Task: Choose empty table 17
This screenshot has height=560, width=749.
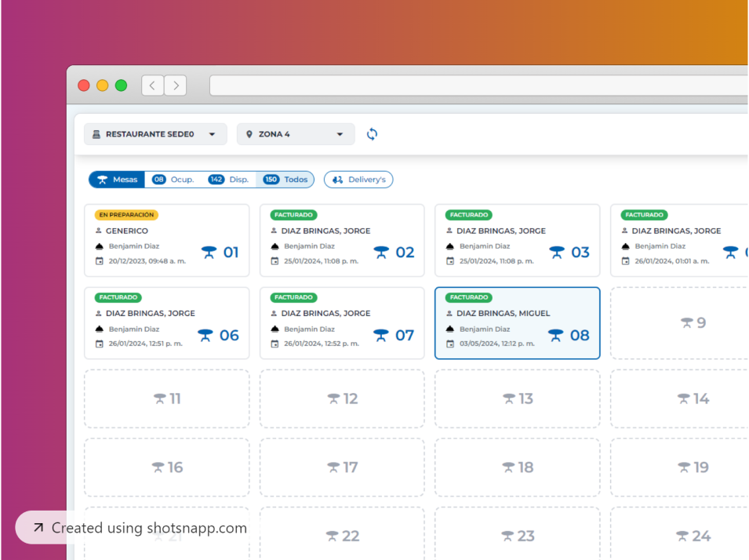Action: [342, 467]
